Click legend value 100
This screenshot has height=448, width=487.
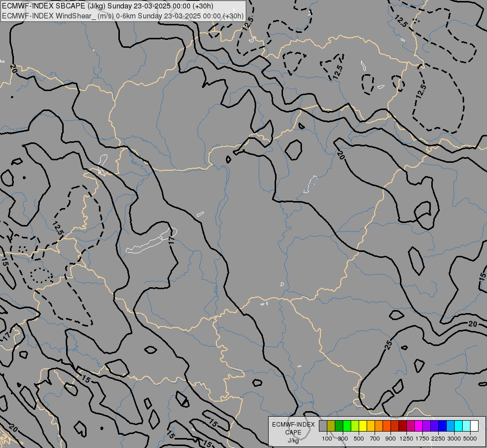327,439
